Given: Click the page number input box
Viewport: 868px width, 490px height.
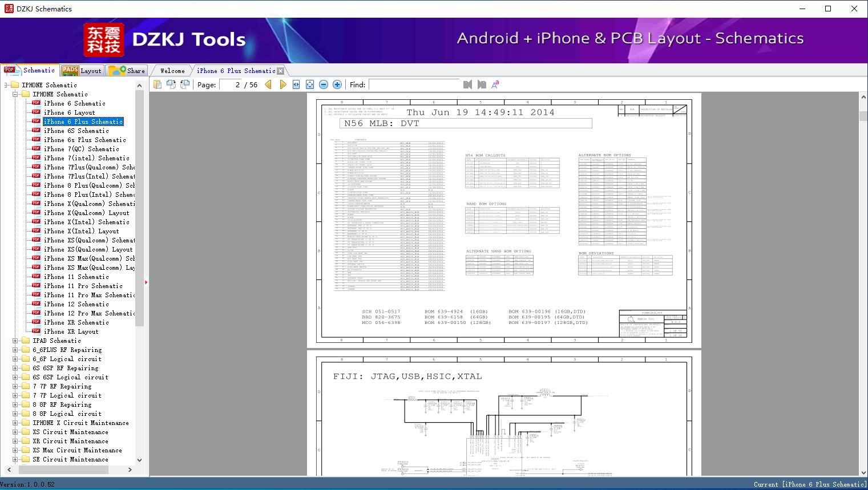Looking at the screenshot, I should pyautogui.click(x=230, y=84).
